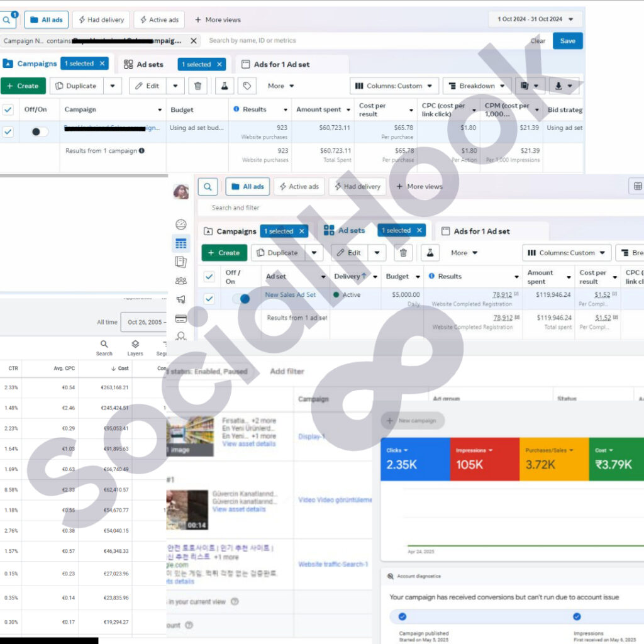Open the date range 1 Oct 2024 dropdown
Screen dimensions: 644x644
click(535, 19)
